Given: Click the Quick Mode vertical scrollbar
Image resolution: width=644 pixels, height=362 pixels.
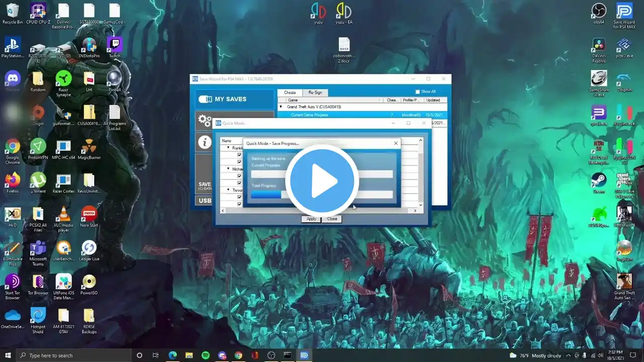Looking at the screenshot, I should click(x=421, y=173).
